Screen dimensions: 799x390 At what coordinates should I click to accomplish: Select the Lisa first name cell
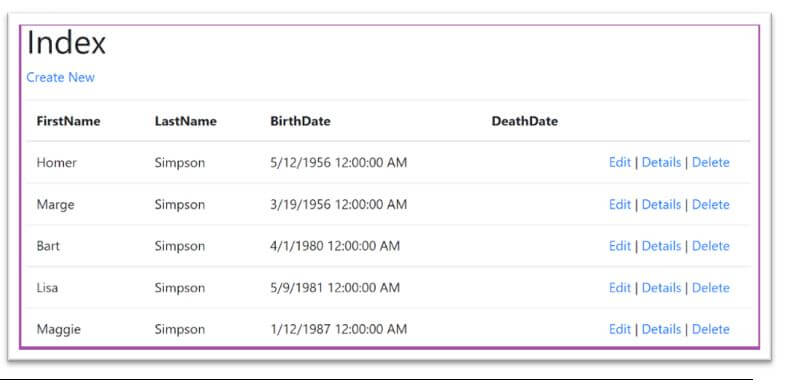click(47, 288)
